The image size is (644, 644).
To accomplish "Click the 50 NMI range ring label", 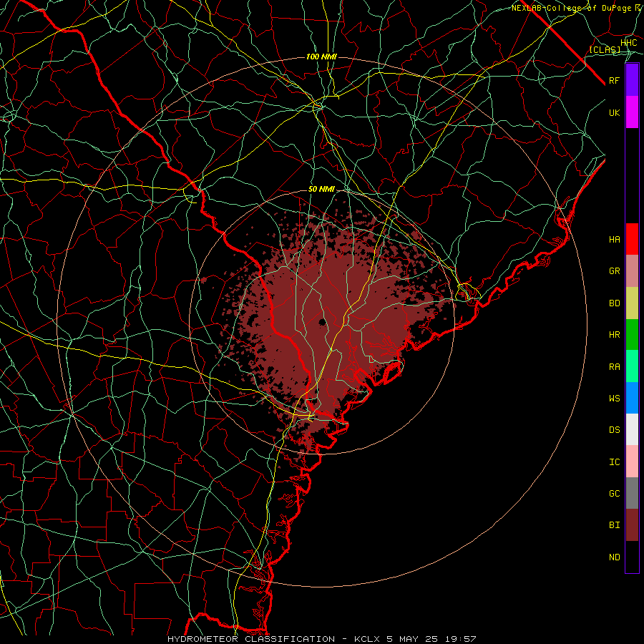I will click(321, 189).
